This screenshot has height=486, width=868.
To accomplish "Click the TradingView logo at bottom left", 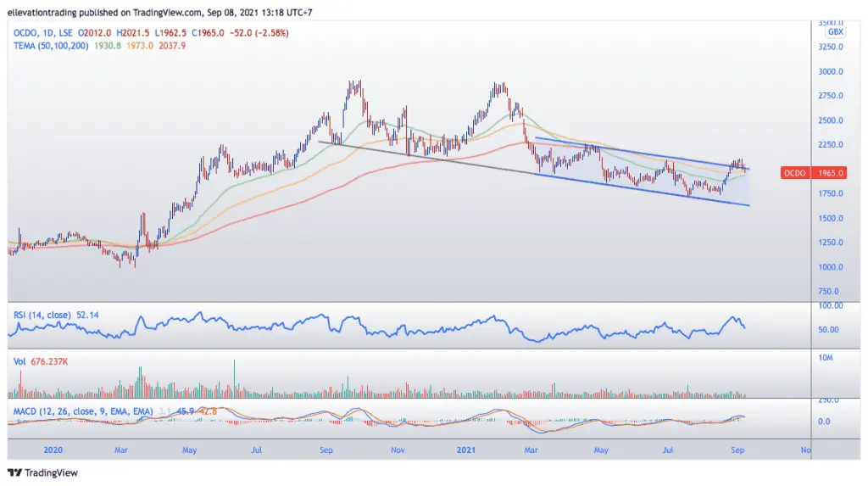I will click(42, 472).
